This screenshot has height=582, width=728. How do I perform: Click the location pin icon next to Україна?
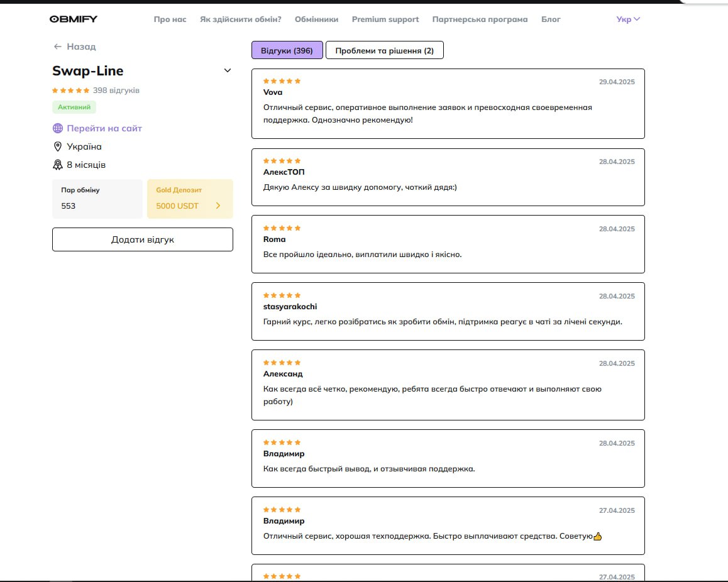tap(58, 146)
